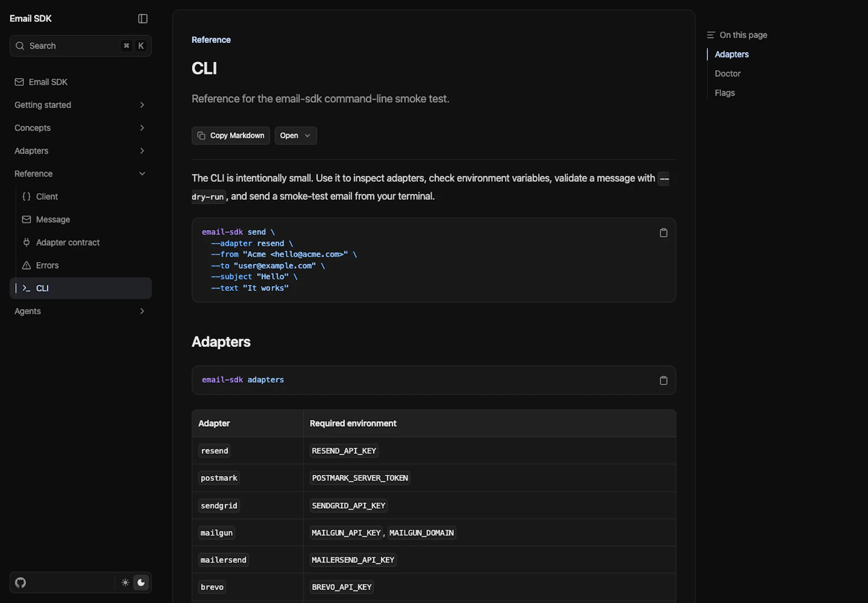This screenshot has height=603, width=868.
Task: Go to the Message reference page
Action: 81,219
